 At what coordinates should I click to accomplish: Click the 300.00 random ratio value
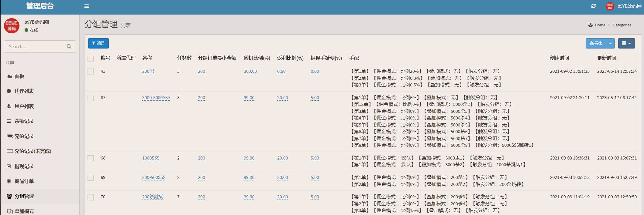coord(250,72)
